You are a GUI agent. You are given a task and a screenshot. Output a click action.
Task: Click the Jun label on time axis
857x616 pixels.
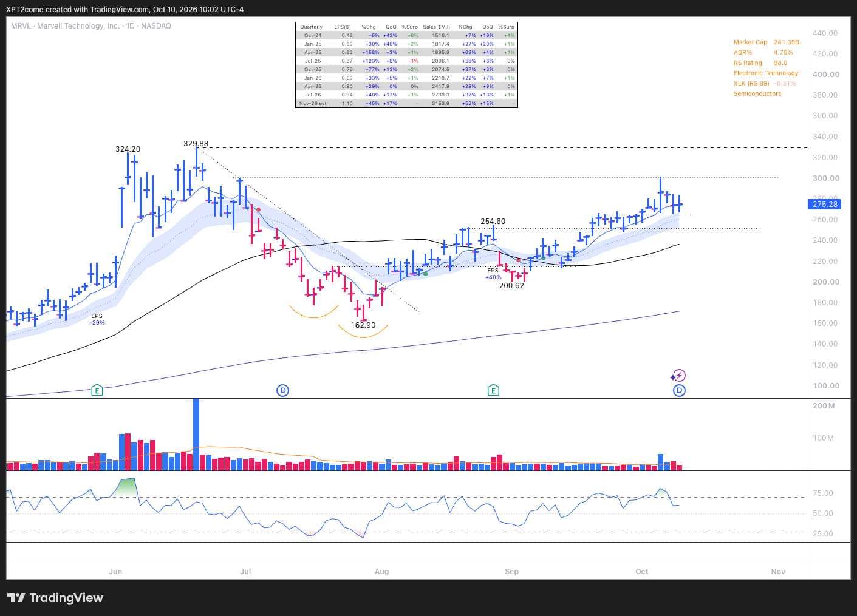[115, 572]
